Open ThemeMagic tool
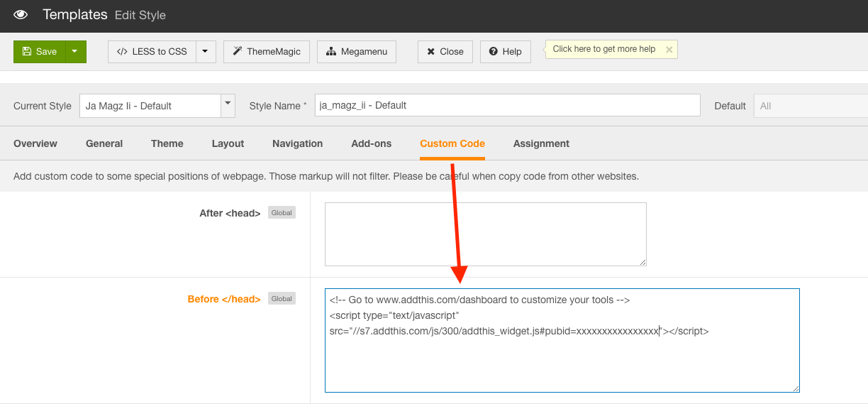Screen dimensions: 868x404 [267, 51]
